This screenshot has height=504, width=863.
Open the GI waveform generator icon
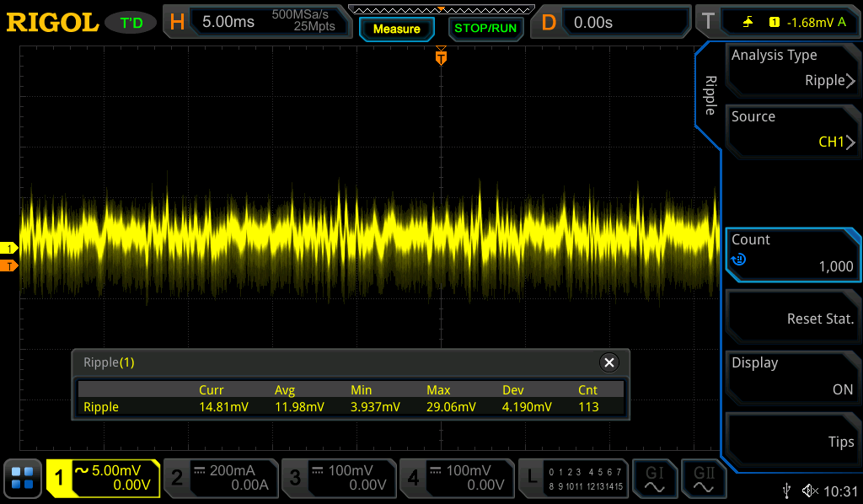(x=654, y=478)
